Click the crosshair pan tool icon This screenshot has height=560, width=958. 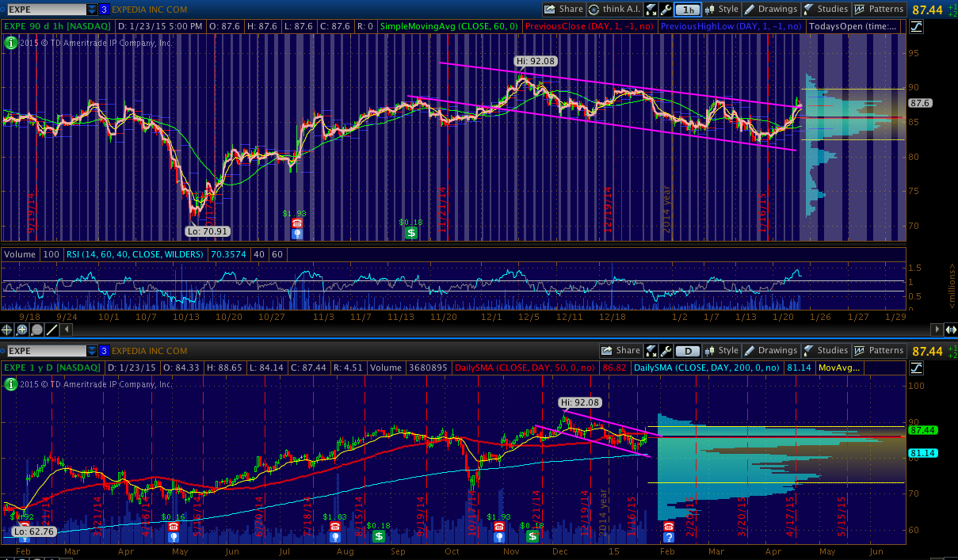click(x=8, y=330)
